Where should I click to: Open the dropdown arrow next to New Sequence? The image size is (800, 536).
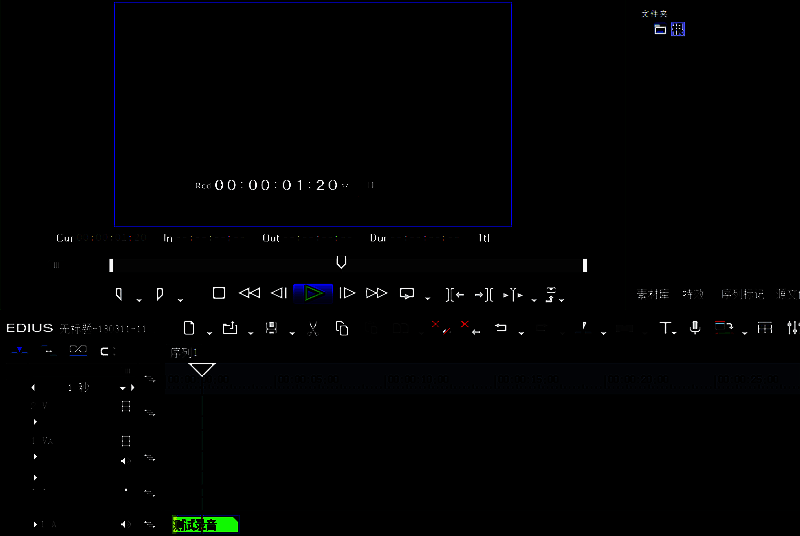[208, 332]
